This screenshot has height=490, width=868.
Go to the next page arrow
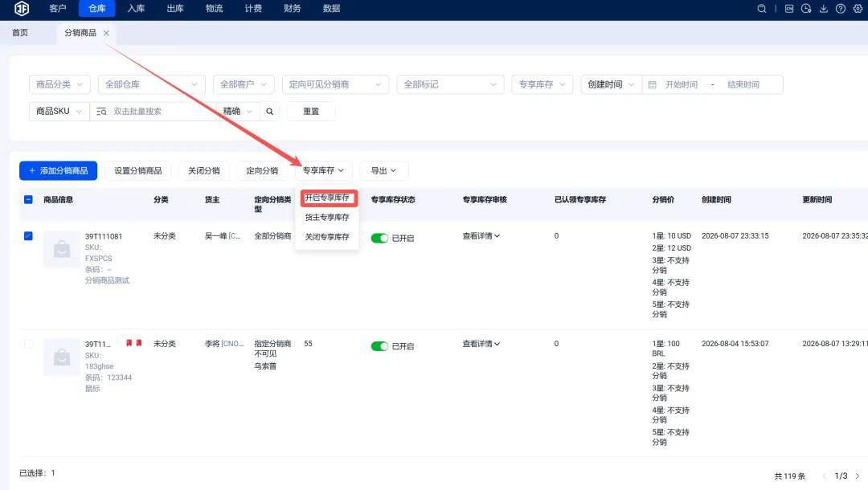click(858, 476)
